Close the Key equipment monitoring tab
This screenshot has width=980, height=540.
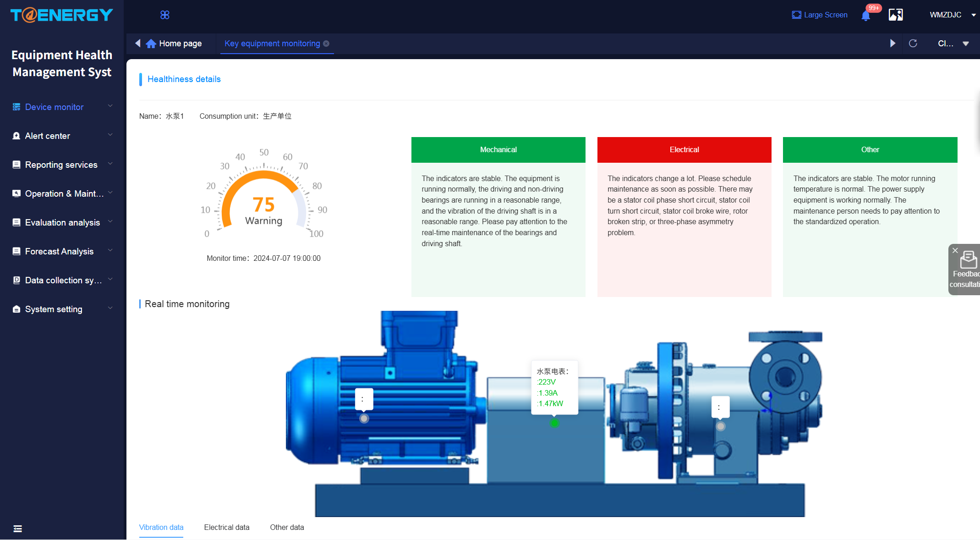pyautogui.click(x=326, y=44)
